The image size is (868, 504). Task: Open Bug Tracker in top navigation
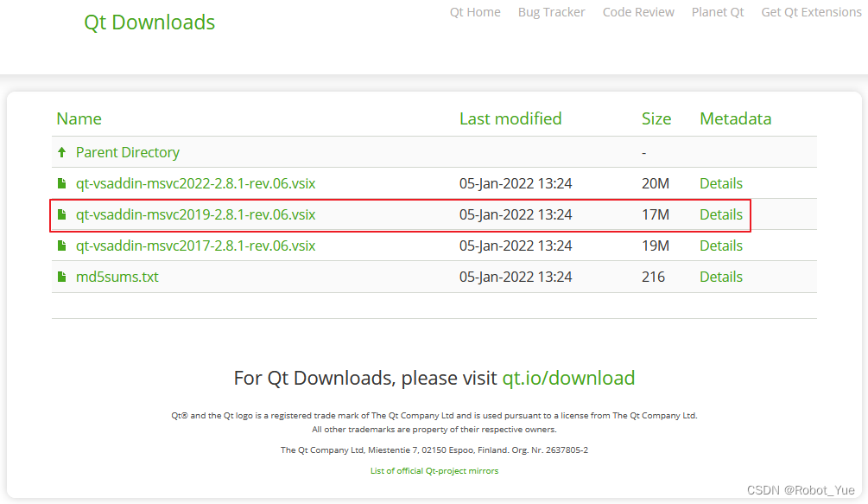pyautogui.click(x=551, y=12)
